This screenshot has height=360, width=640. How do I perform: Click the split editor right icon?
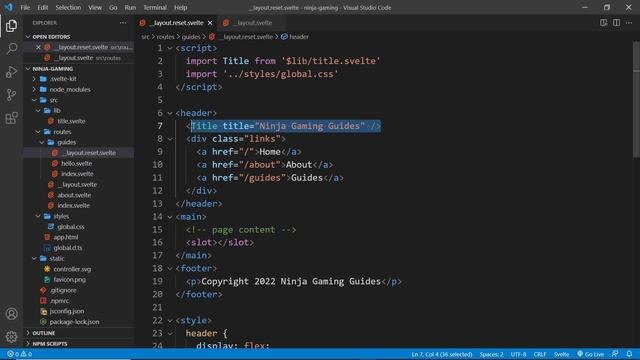(616, 22)
